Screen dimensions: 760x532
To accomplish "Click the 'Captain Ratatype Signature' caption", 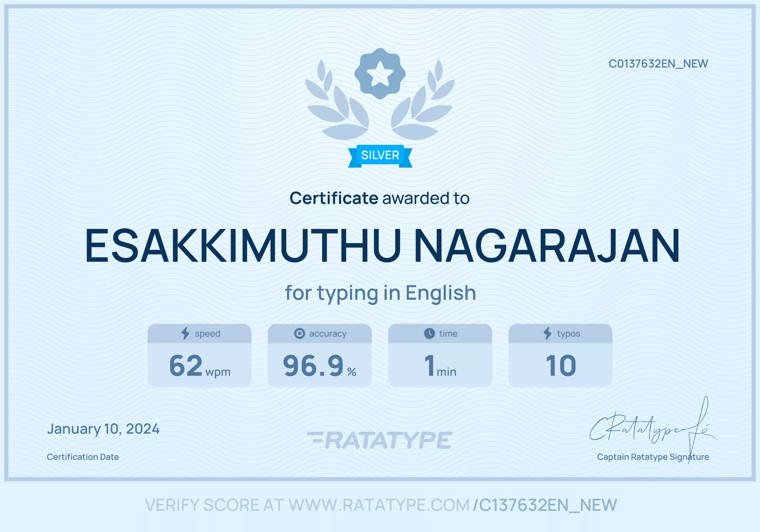I will pyautogui.click(x=653, y=457).
